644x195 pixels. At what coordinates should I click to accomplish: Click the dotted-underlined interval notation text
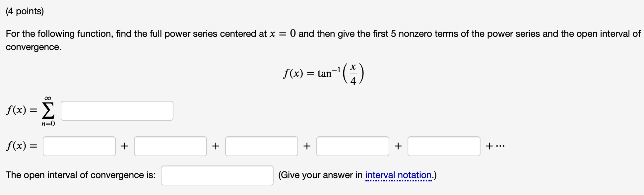pos(398,174)
